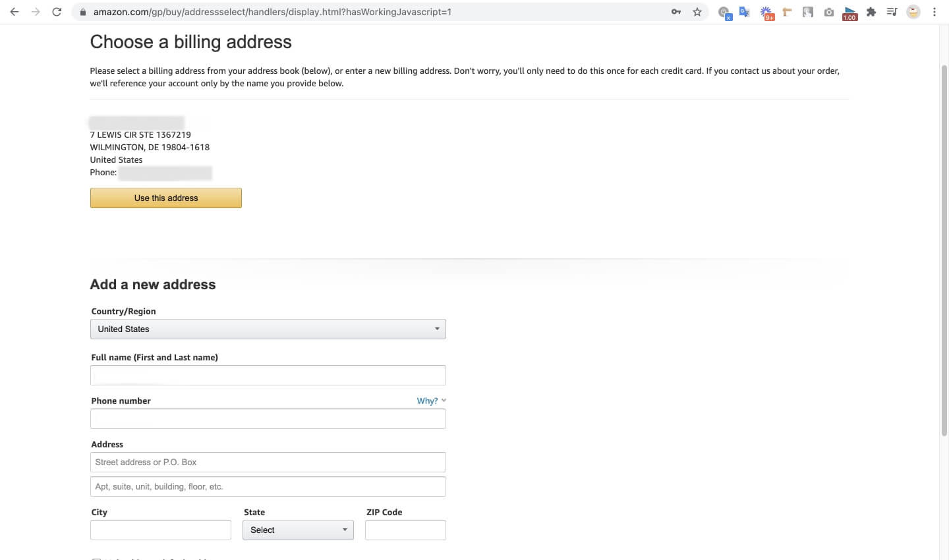
Task: Expand the "Why?" phone number explanation
Action: (431, 401)
